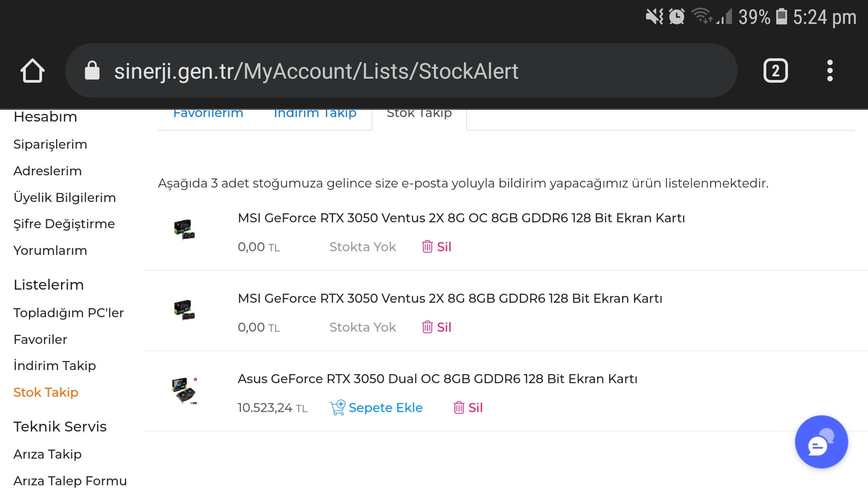868x488 pixels.
Task: Open Arıza Takip under Teknik Servis
Action: click(47, 454)
